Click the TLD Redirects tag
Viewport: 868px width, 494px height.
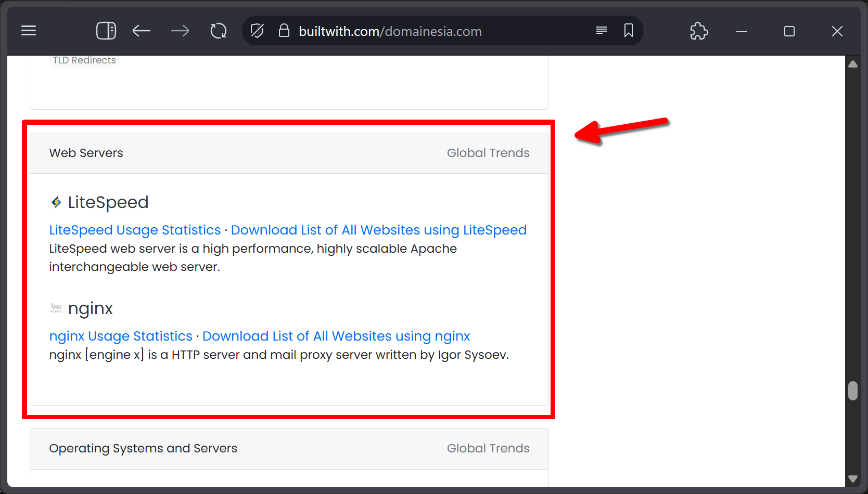click(84, 60)
